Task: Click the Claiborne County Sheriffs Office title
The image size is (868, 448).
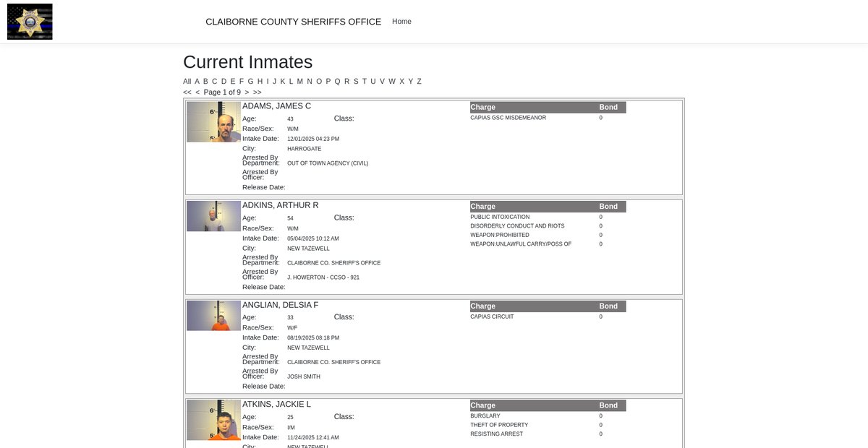Action: [x=293, y=22]
